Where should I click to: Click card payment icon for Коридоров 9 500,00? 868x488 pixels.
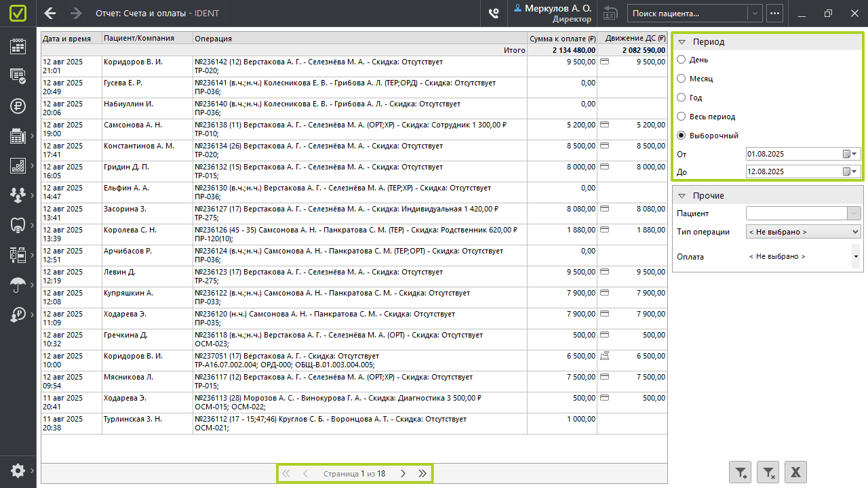point(605,62)
